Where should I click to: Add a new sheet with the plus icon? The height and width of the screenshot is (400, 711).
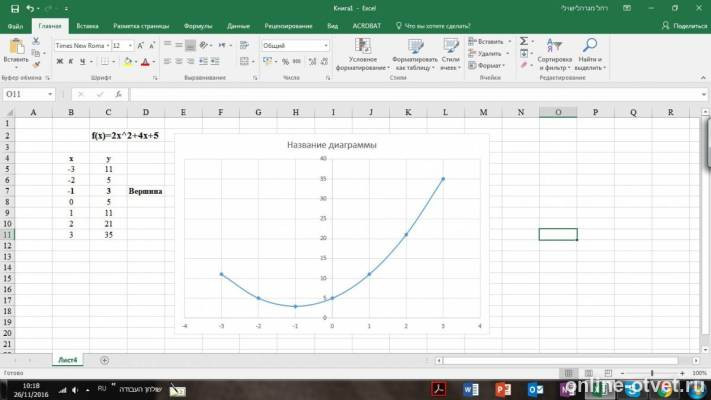point(104,360)
